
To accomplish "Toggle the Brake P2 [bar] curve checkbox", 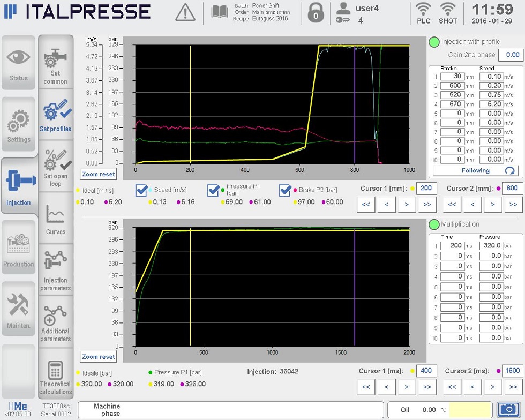I will [285, 190].
